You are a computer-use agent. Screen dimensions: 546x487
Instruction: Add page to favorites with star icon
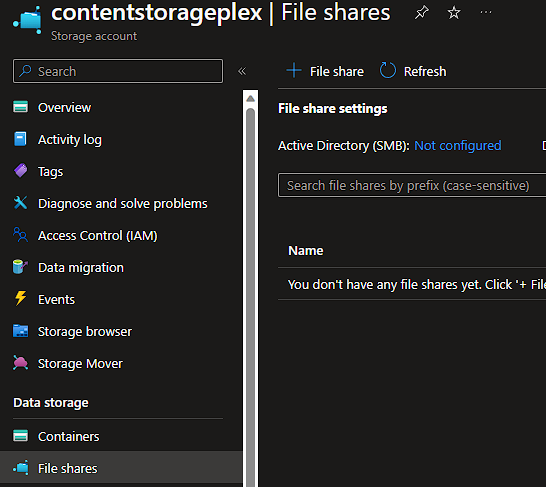pos(454,13)
